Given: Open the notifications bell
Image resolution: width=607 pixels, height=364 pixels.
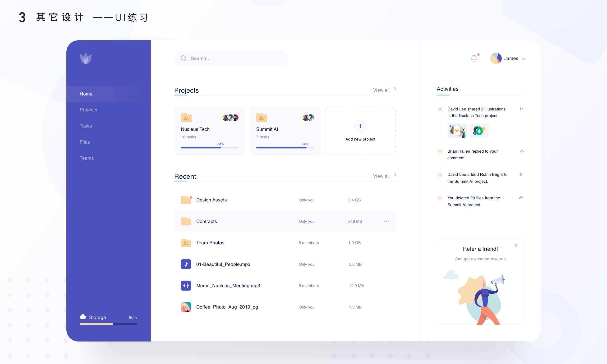Looking at the screenshot, I should (x=474, y=58).
